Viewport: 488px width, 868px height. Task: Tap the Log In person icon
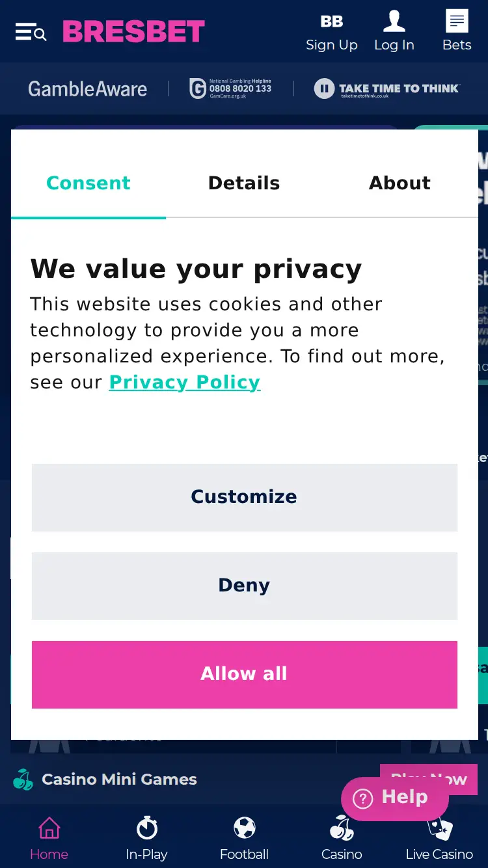click(394, 20)
